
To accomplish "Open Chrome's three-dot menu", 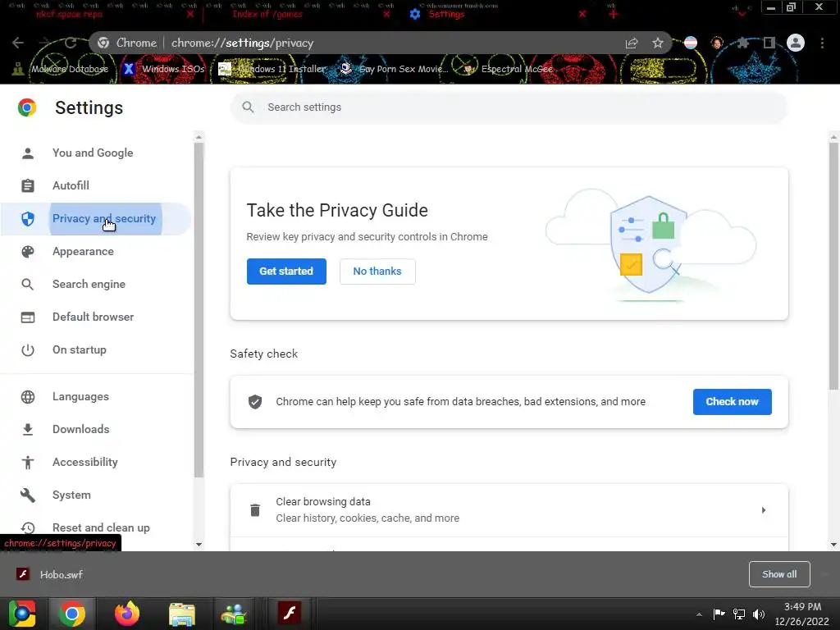I will pyautogui.click(x=822, y=43).
